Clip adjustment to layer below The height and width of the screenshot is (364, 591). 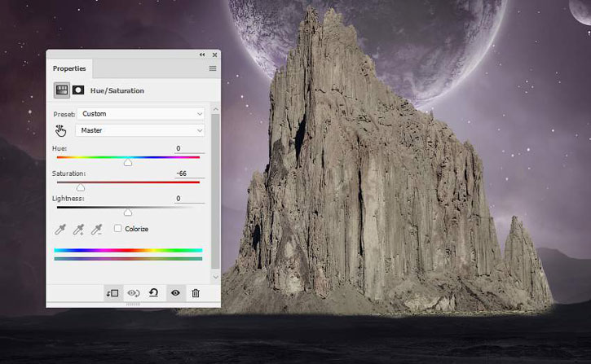point(112,293)
